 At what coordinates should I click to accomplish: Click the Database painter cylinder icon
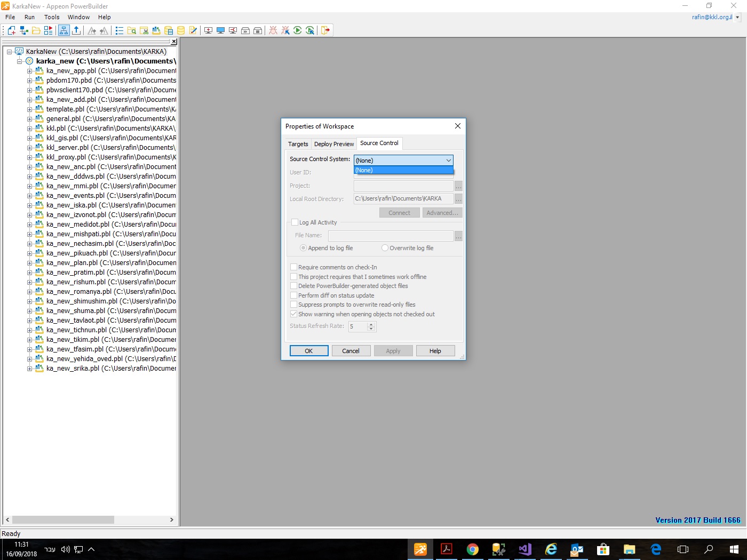pos(181,30)
